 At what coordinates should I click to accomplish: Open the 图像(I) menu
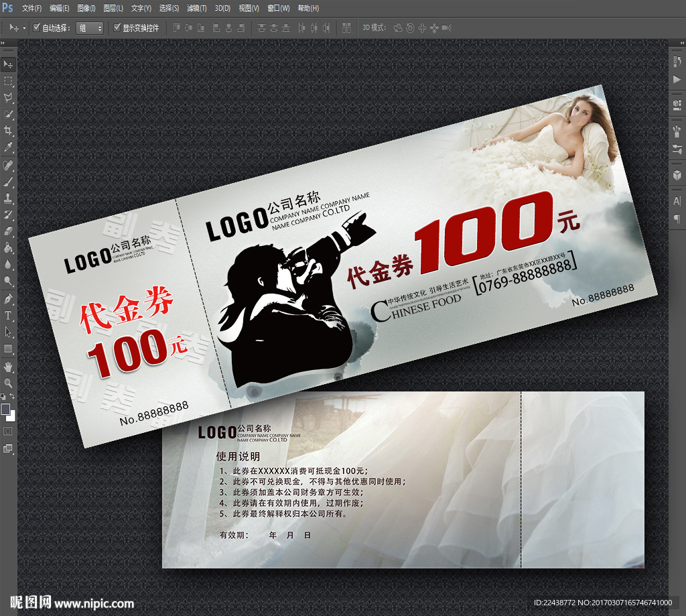coord(86,8)
